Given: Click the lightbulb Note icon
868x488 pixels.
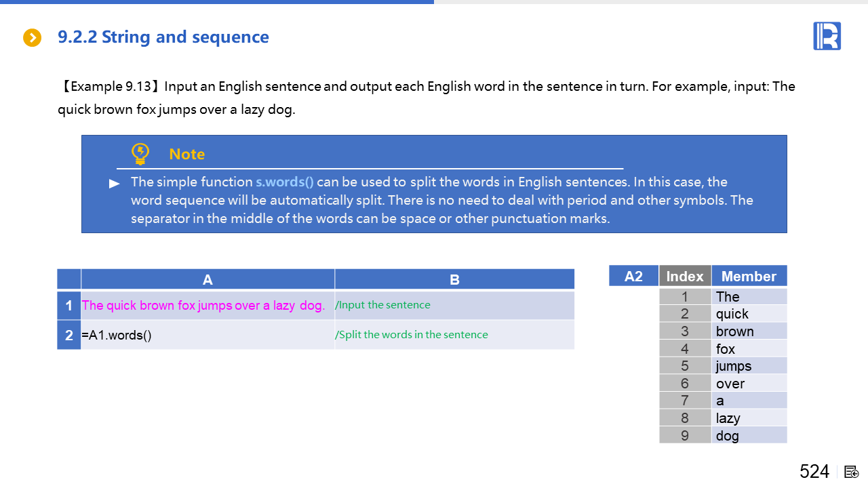Looking at the screenshot, I should tap(140, 154).
